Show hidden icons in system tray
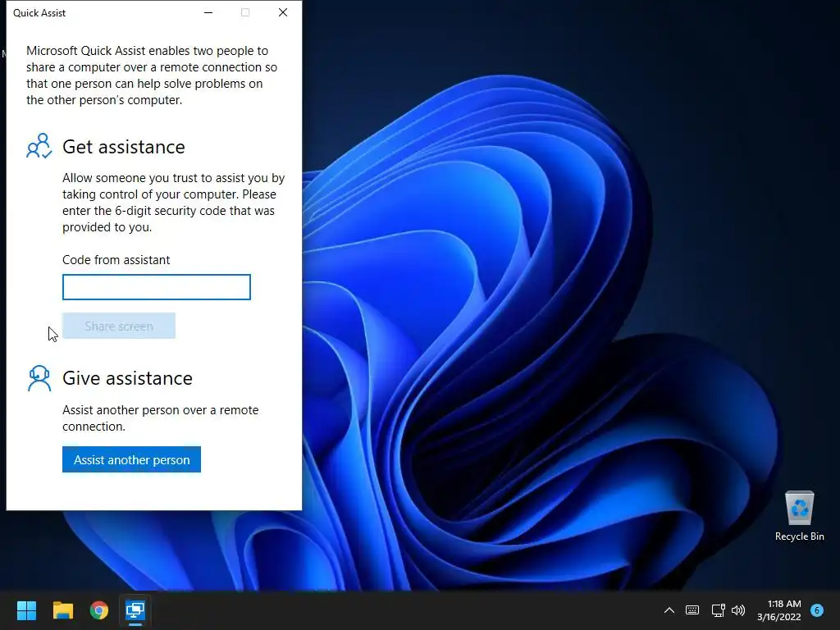Screen dimensions: 840x630 tap(669, 610)
